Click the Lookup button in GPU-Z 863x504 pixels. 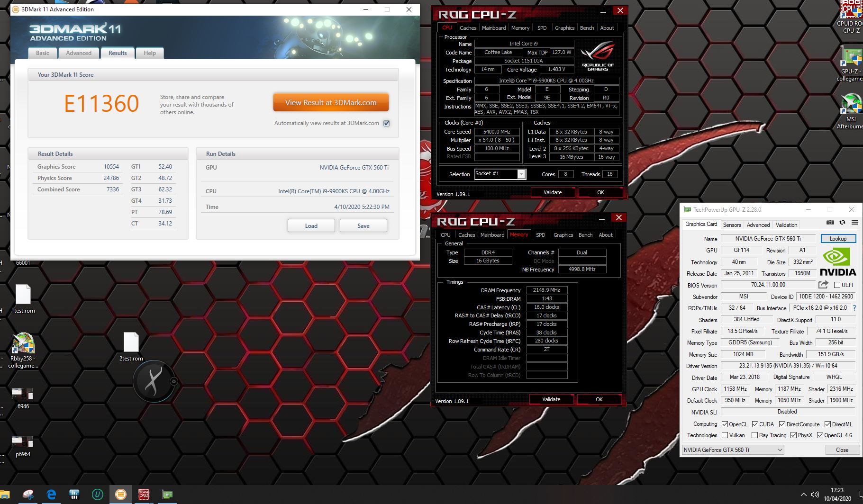(x=838, y=238)
